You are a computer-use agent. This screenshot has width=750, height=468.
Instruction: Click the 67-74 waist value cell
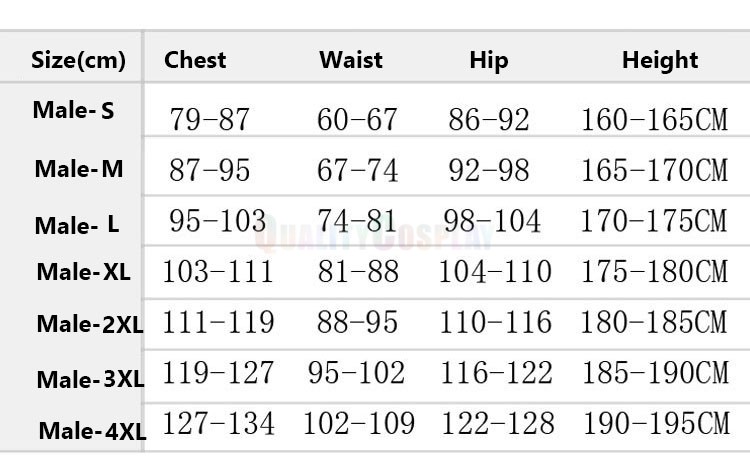pyautogui.click(x=357, y=170)
